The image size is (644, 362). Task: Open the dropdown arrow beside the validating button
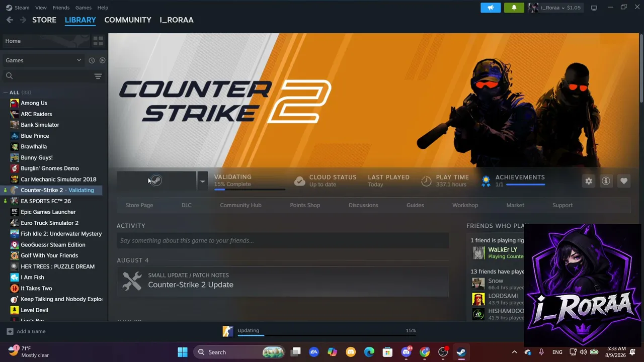pyautogui.click(x=202, y=181)
